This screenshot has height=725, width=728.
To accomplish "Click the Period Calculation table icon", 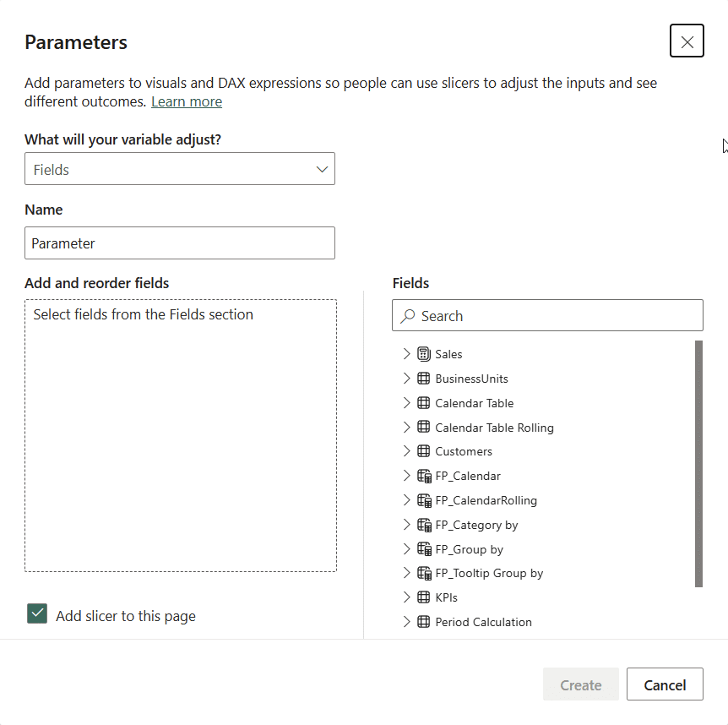I will click(x=422, y=622).
